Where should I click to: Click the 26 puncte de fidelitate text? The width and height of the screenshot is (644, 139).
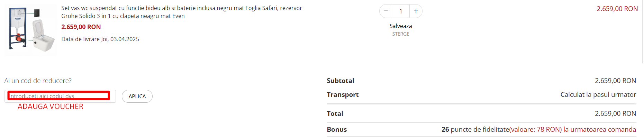click(x=475, y=129)
